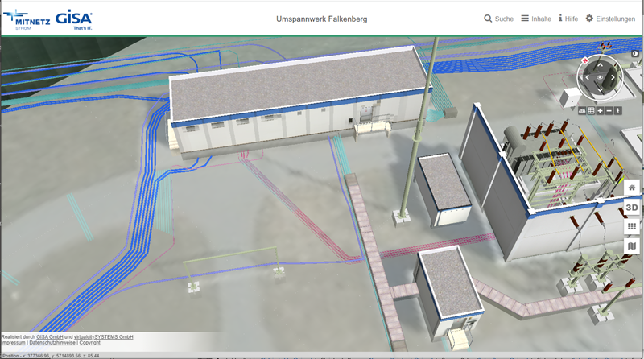Open the Hilfe help menu
Viewport: 644px width, 359px height.
[568, 19]
